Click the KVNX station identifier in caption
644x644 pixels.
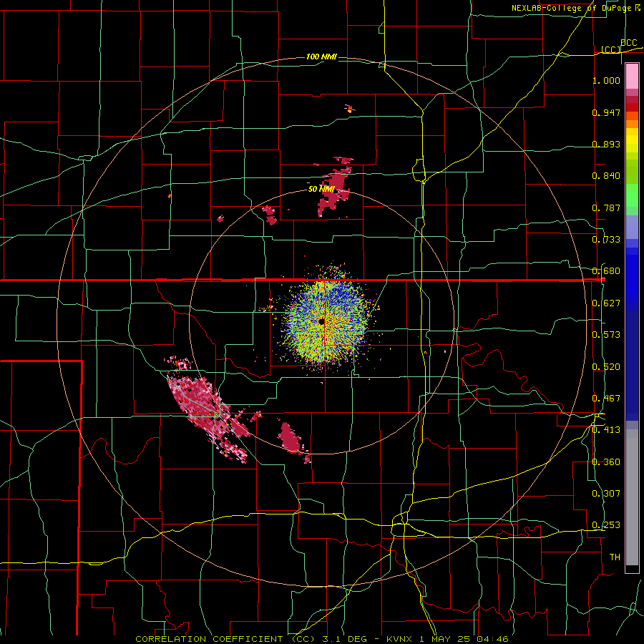click(x=401, y=639)
